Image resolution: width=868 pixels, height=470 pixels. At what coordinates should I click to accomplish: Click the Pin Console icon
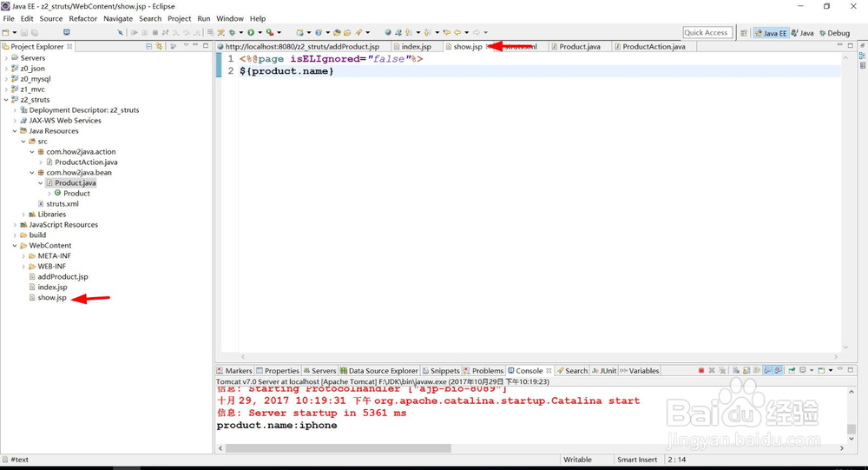tap(792, 370)
